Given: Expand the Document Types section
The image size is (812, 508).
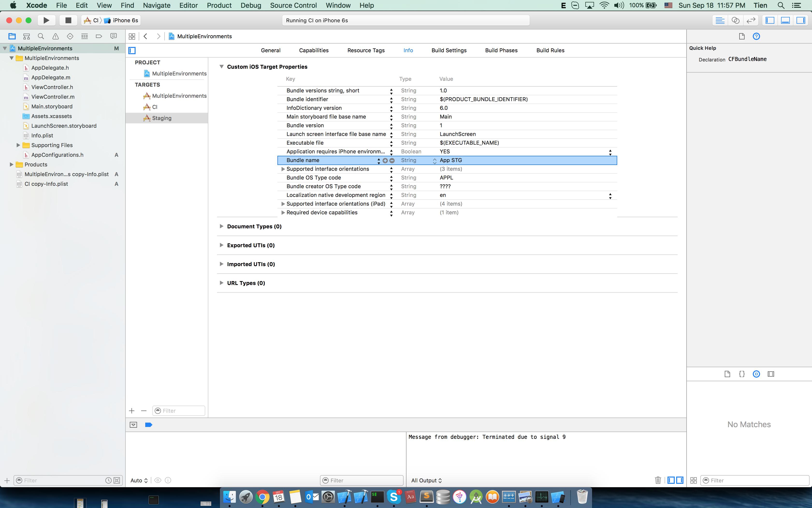Looking at the screenshot, I should coord(221,226).
